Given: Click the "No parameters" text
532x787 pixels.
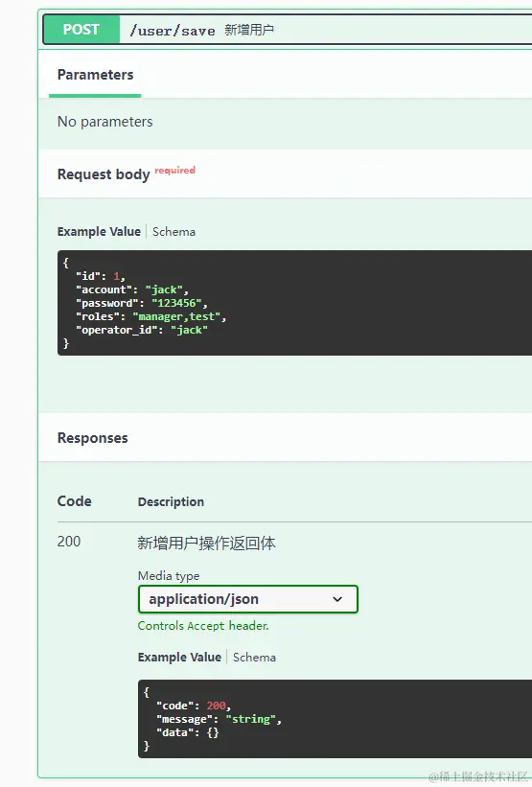Looking at the screenshot, I should 104,122.
